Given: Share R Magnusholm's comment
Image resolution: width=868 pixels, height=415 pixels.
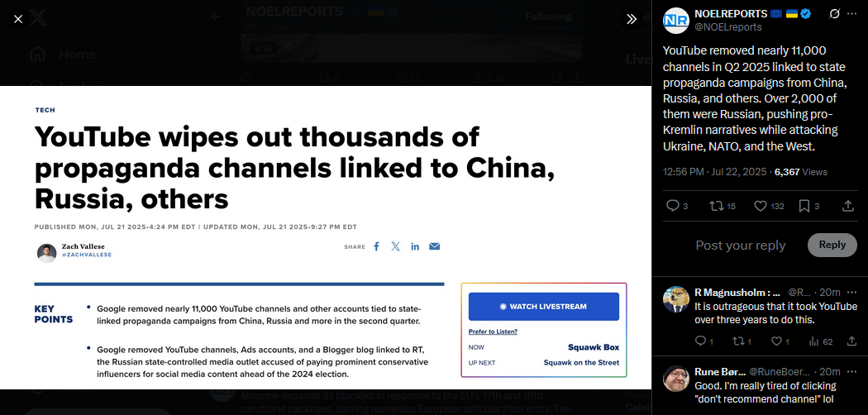Looking at the screenshot, I should pyautogui.click(x=851, y=341).
